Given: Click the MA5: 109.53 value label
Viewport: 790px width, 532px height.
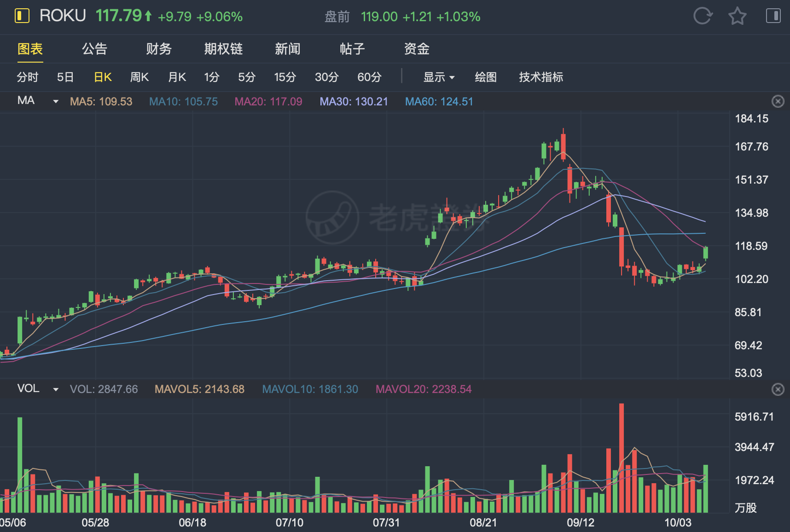Looking at the screenshot, I should [x=101, y=102].
